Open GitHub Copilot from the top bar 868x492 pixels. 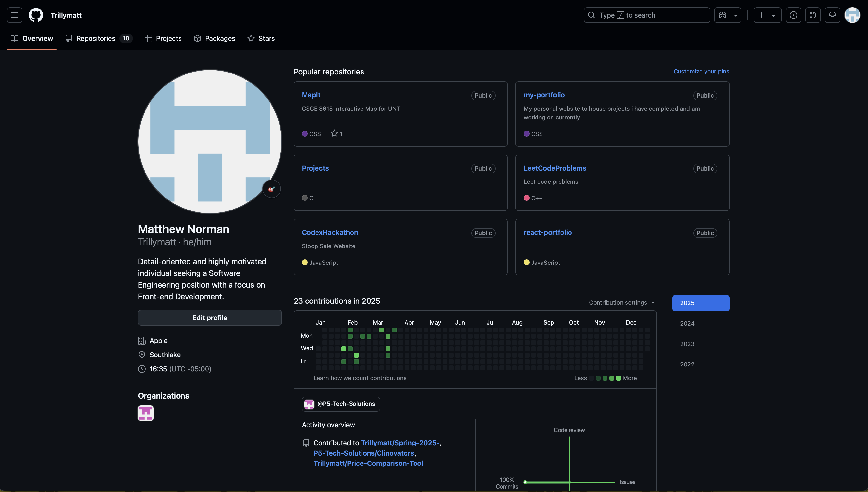722,15
